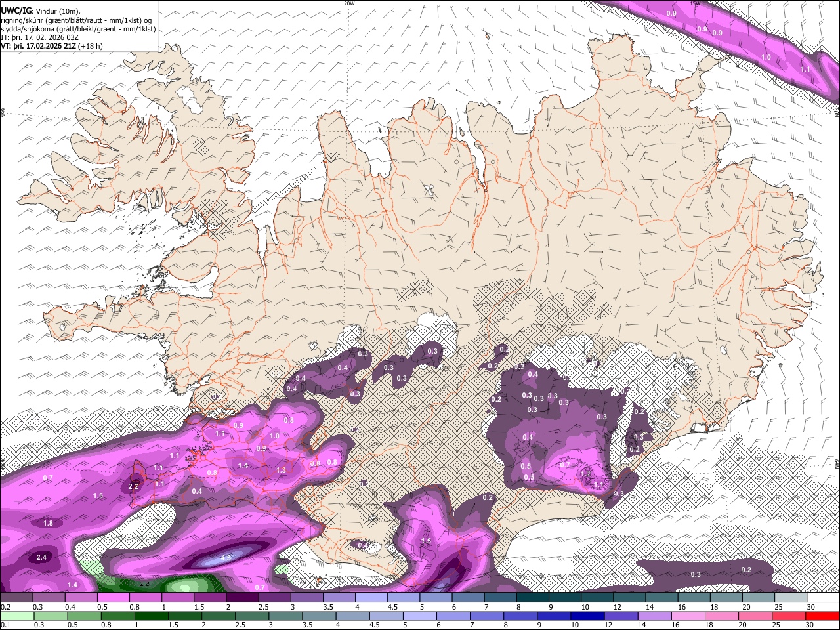The width and height of the screenshot is (840, 630).
Task: Click the "1.3" precipitation value on the map
Action: pyautogui.click(x=282, y=470)
